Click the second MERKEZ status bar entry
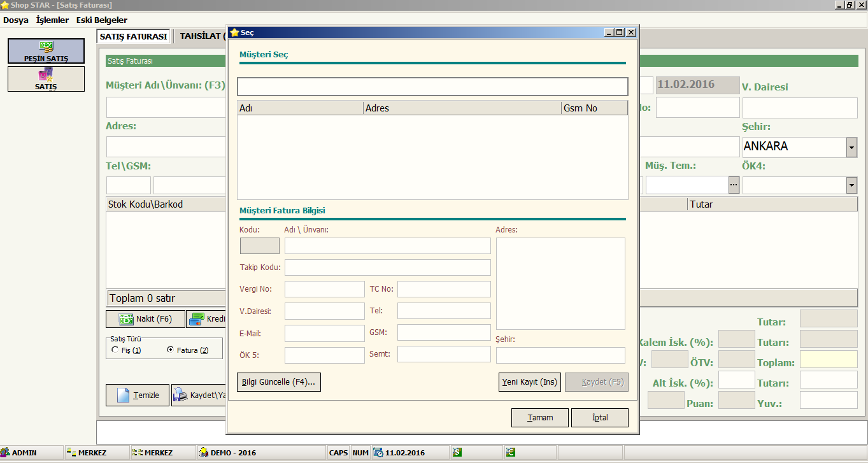868x463 pixels. [163, 453]
